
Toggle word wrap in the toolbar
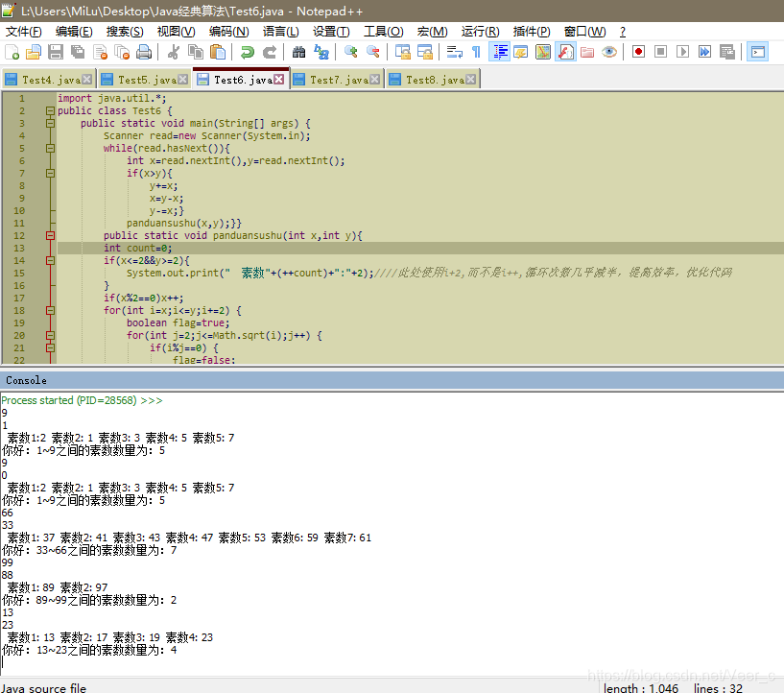(454, 52)
